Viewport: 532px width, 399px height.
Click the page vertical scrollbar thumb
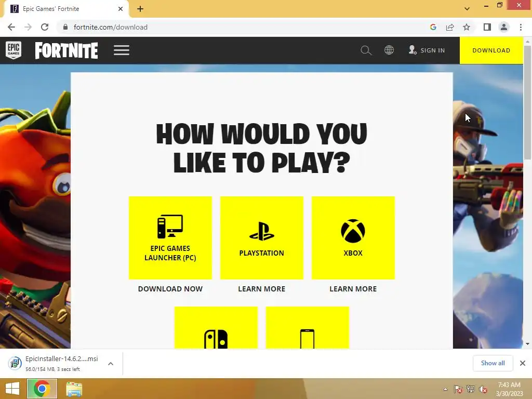(527, 102)
